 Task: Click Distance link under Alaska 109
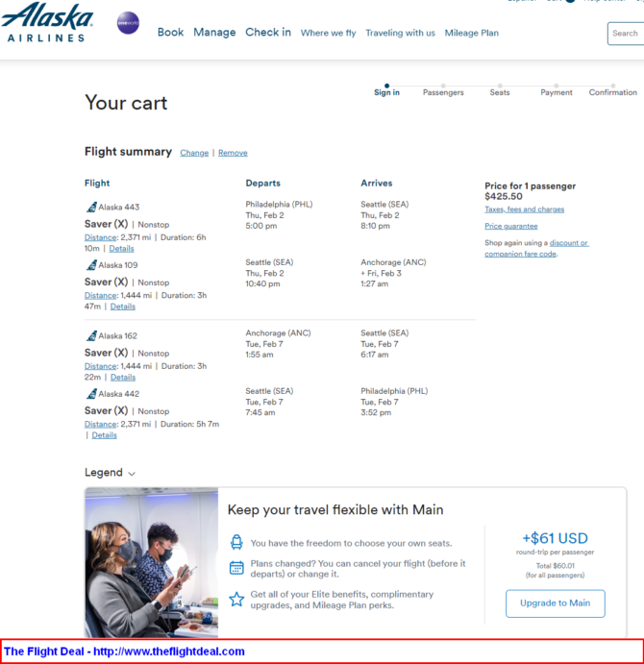tap(100, 296)
